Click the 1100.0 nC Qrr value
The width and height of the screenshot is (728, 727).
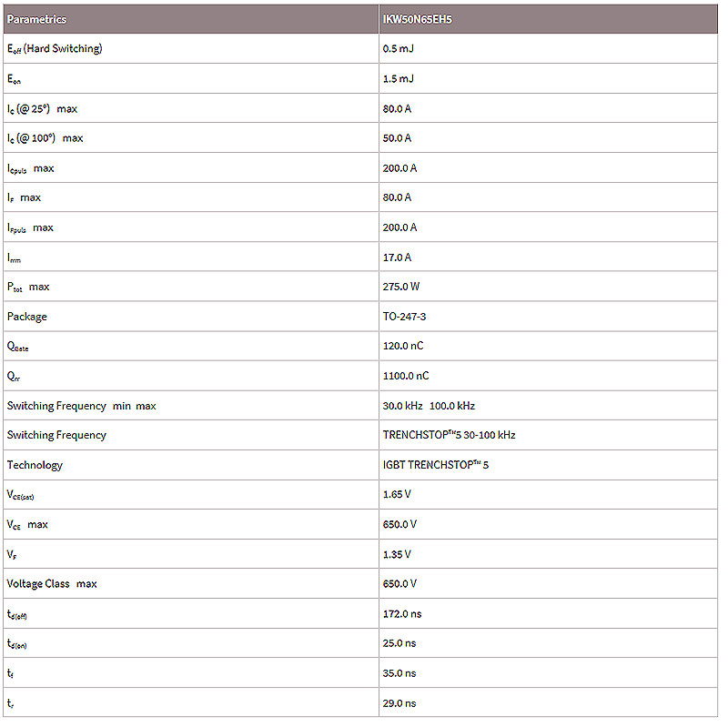click(x=406, y=376)
